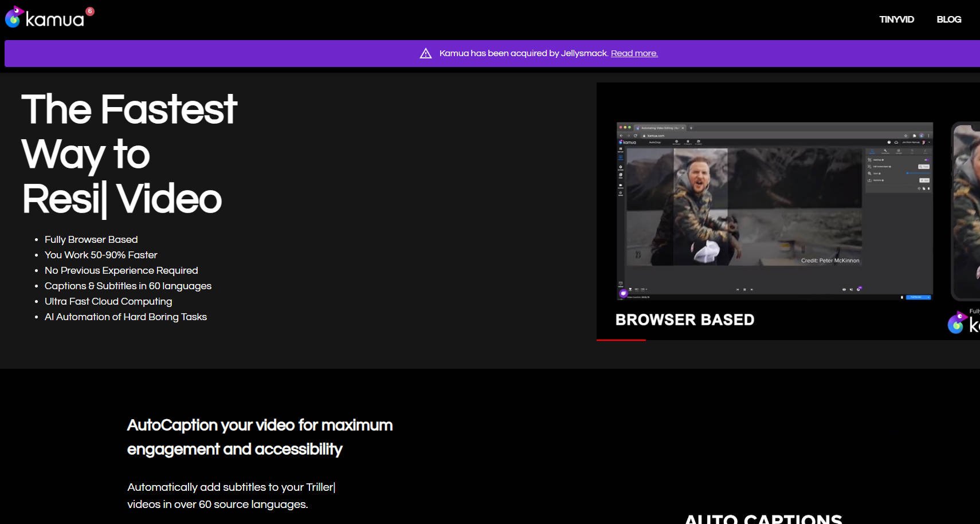The width and height of the screenshot is (980, 524).
Task: Click the bookmark star in the demo's address bar
Action: [x=905, y=136]
